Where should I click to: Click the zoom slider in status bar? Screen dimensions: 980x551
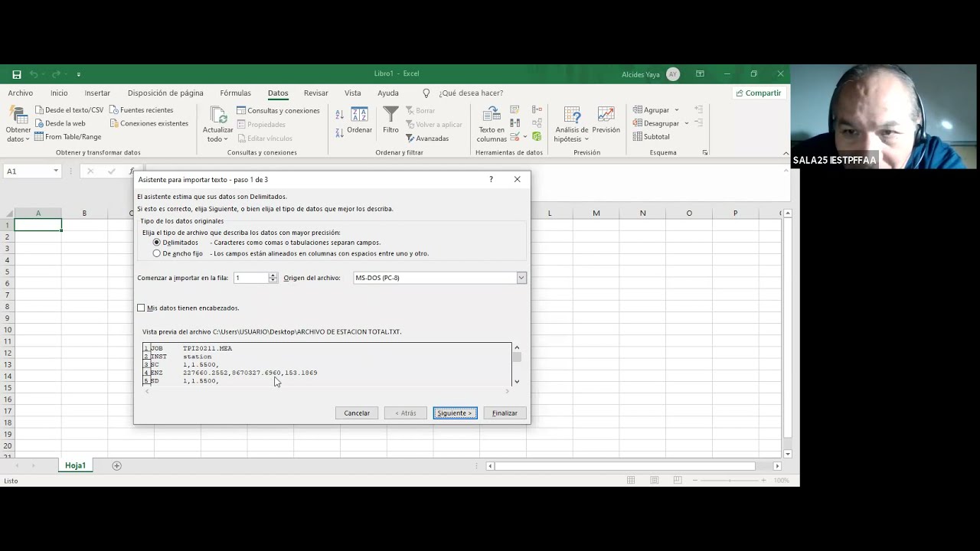pos(730,480)
